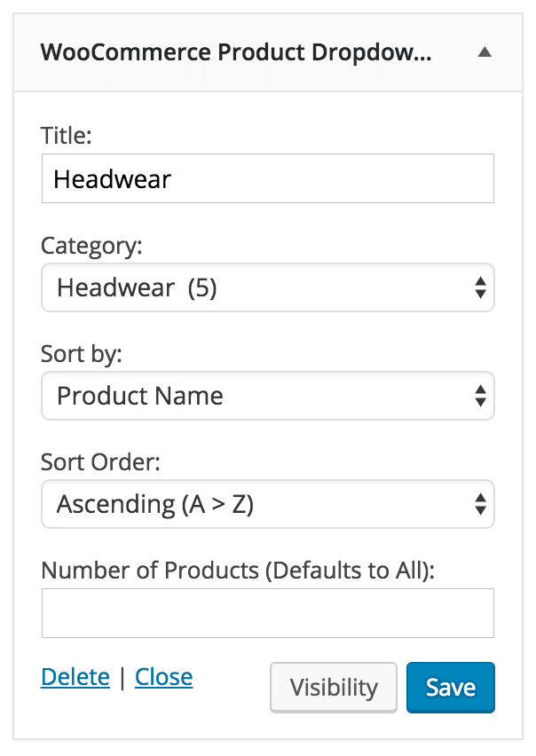
Task: Open the Sort by dropdown showing Product Name
Action: pos(267,396)
